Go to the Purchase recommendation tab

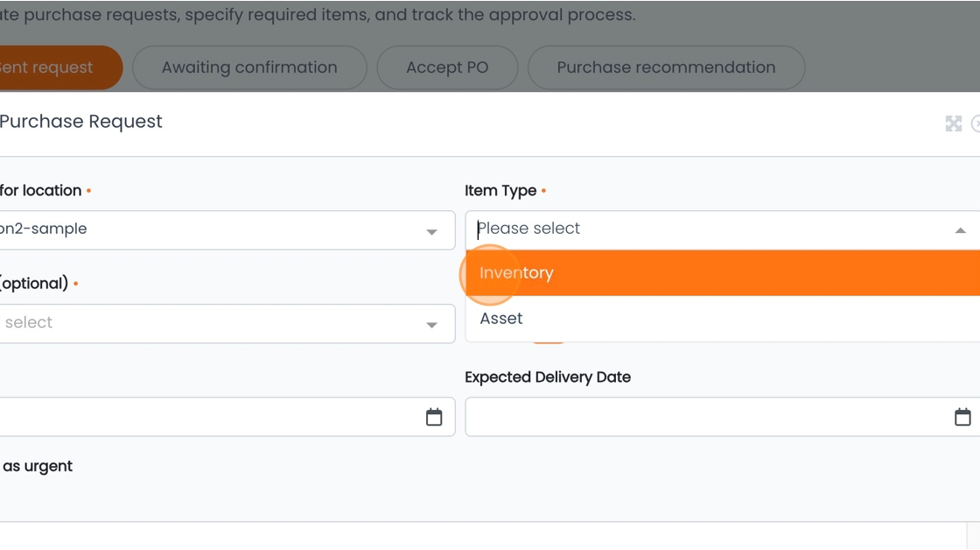(666, 67)
